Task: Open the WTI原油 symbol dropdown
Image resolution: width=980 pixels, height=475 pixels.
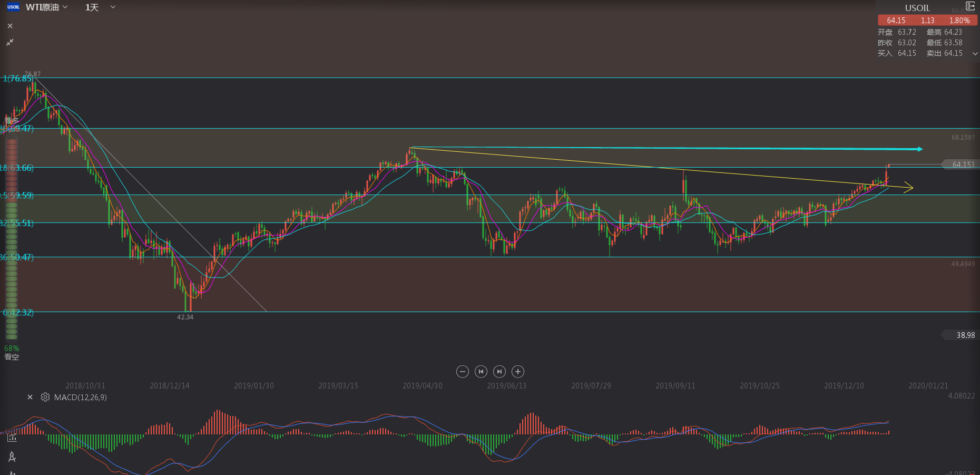Action: point(47,7)
